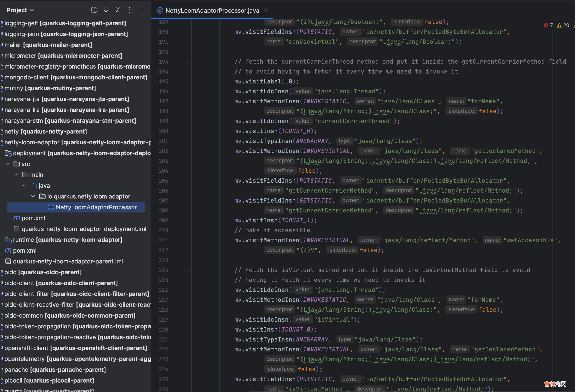Fold the comment block at line 214
The width and height of the screenshot is (575, 392).
(188, 270)
